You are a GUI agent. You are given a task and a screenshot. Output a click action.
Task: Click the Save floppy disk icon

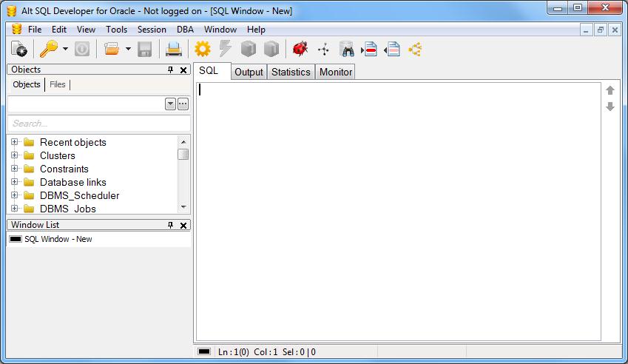144,50
